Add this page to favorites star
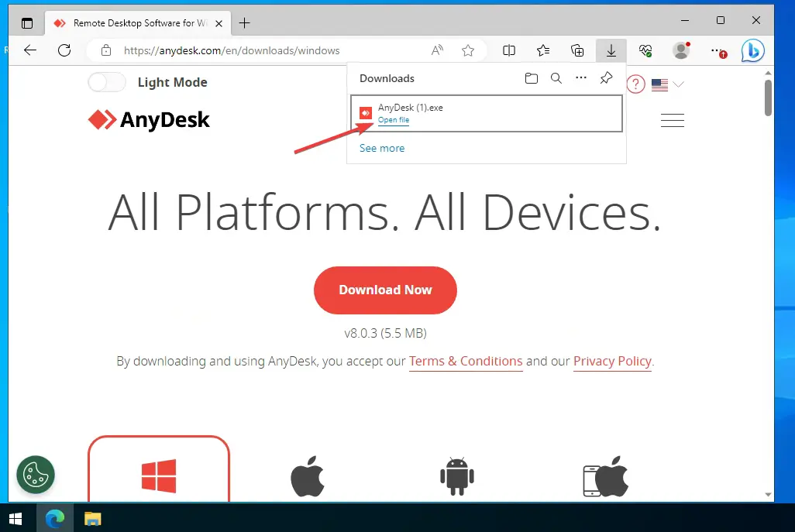 point(468,50)
